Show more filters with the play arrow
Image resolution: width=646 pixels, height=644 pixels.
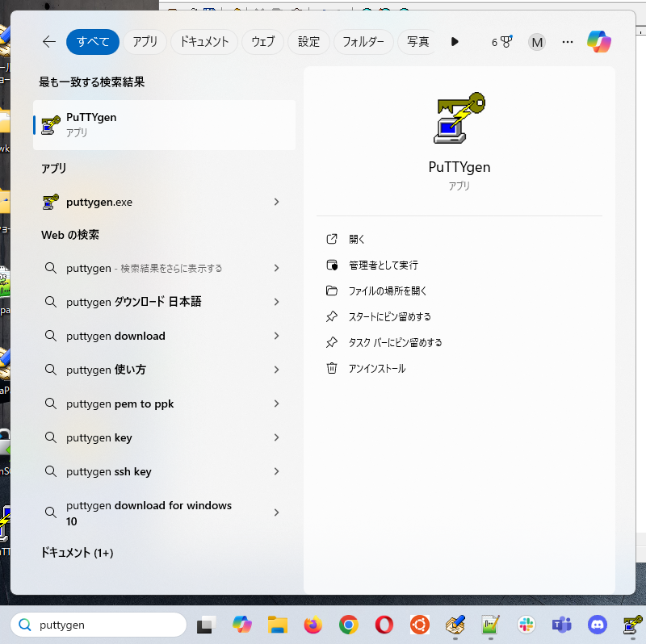coord(455,42)
